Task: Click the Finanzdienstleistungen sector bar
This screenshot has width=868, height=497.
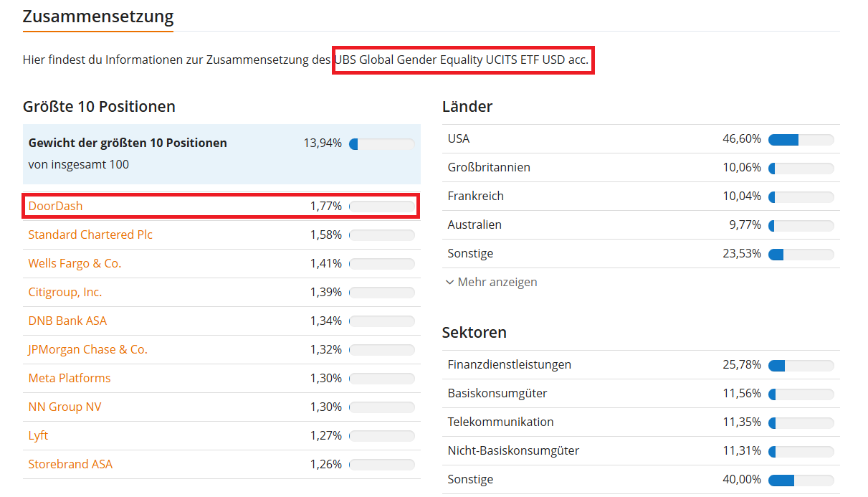Action: pyautogui.click(x=801, y=365)
